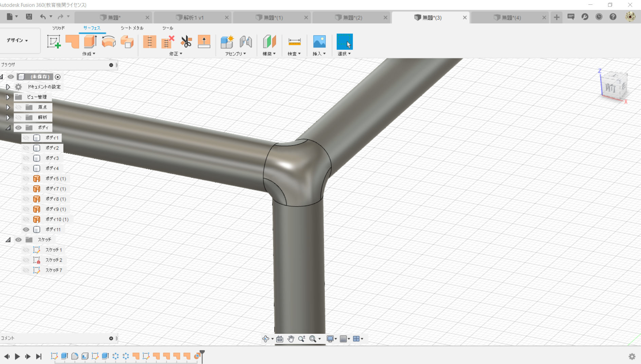Open the Insert image icon
The image size is (641, 364).
tap(319, 42)
